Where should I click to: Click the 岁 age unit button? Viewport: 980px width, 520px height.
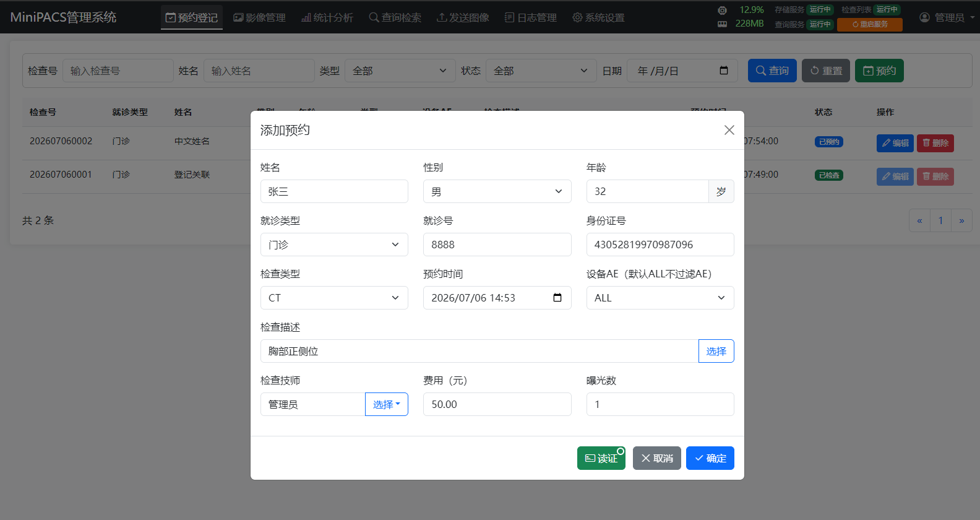[721, 191]
